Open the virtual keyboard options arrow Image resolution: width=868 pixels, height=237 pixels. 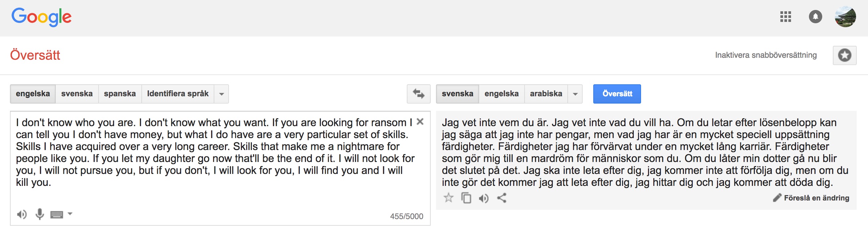[x=70, y=214]
